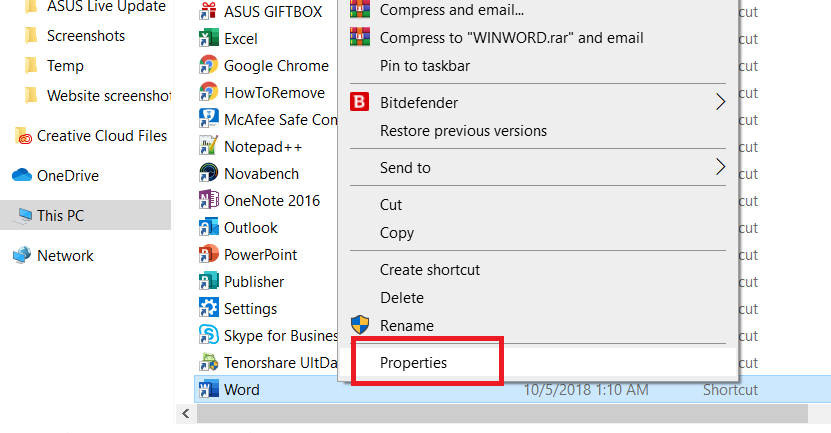Select the OneNote 2016 icon

tap(208, 200)
